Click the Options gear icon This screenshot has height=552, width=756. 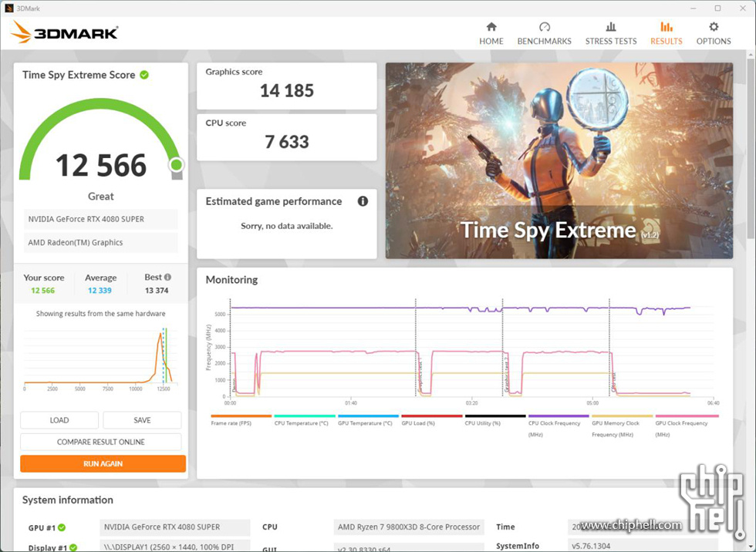pos(713,26)
